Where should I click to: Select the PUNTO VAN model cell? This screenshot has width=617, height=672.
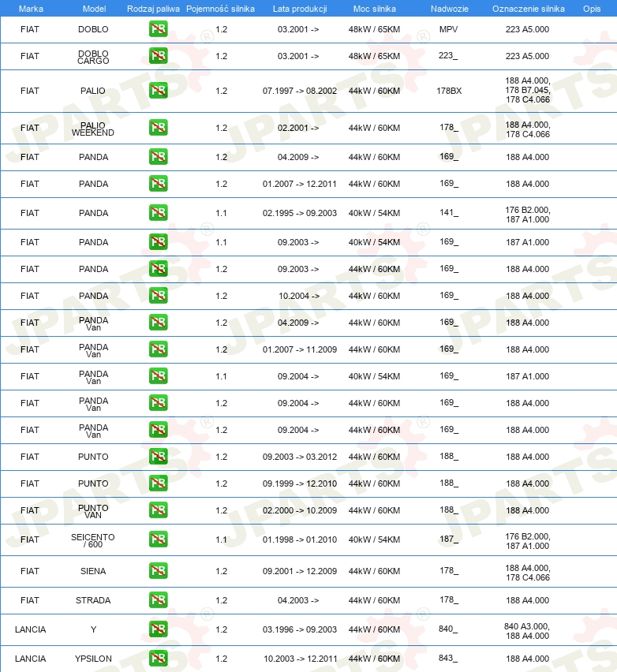93,511
